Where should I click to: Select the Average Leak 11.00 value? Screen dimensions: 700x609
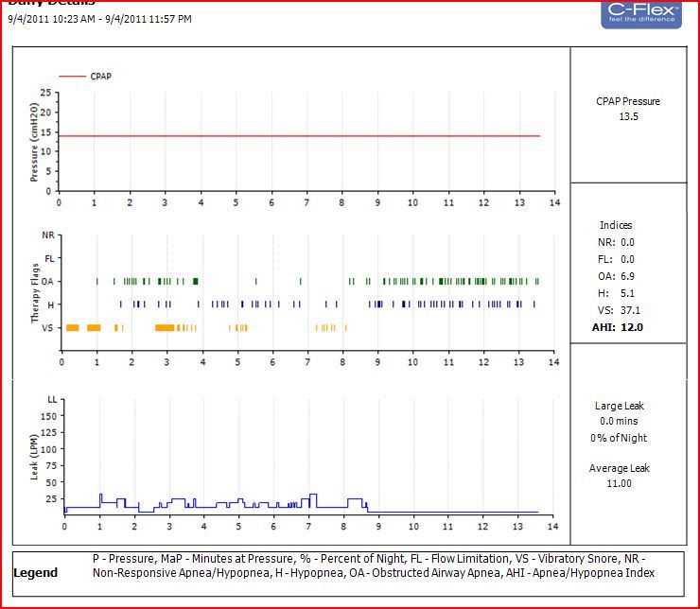619,484
